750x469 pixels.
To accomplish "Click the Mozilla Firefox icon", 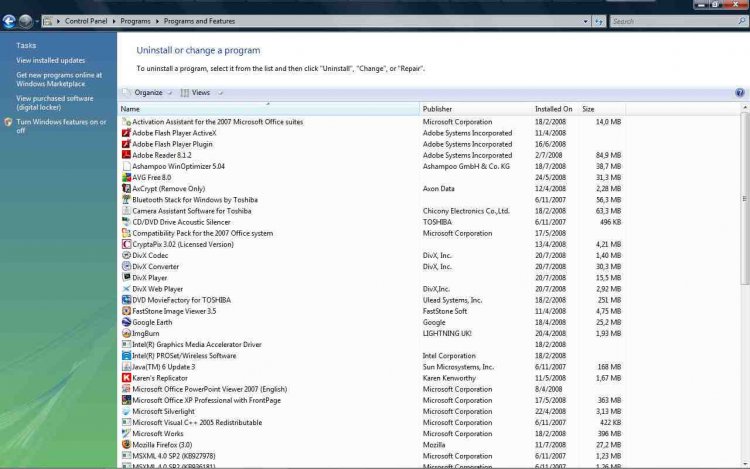I will tap(126, 445).
